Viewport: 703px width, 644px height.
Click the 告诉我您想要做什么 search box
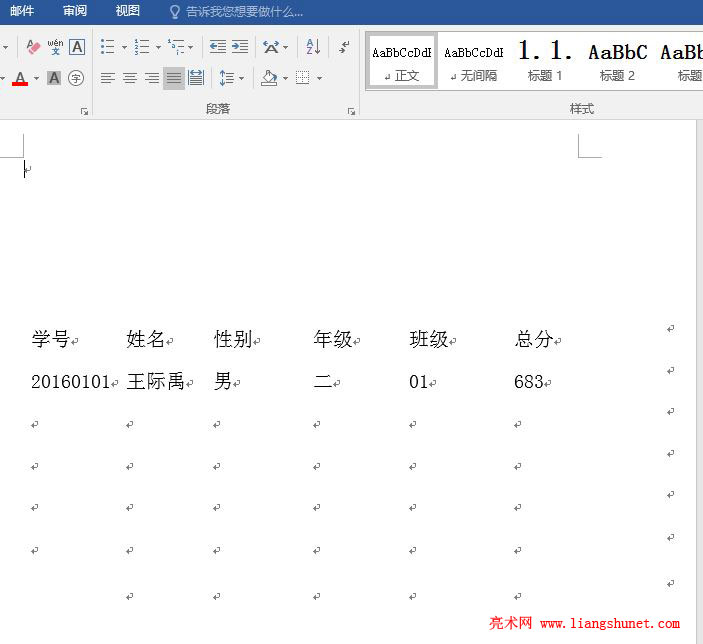pyautogui.click(x=244, y=12)
